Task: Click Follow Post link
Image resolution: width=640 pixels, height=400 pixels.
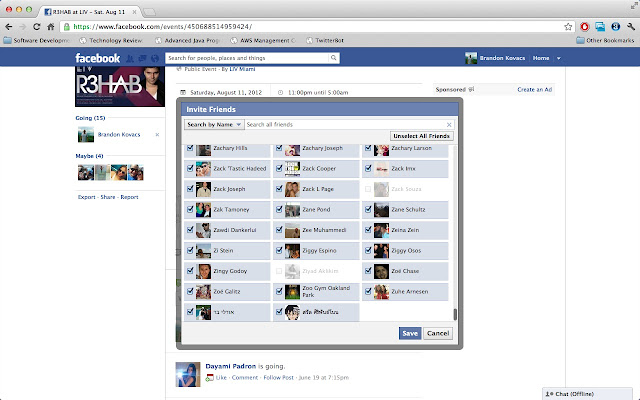Action: pos(278,378)
